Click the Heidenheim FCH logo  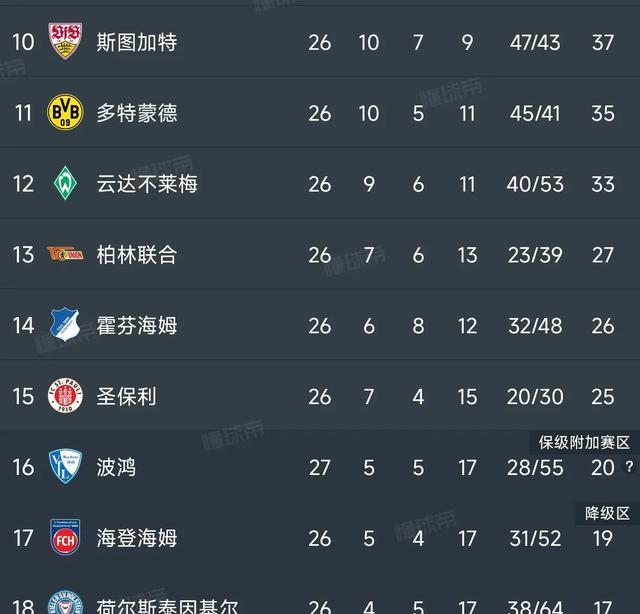tap(66, 538)
